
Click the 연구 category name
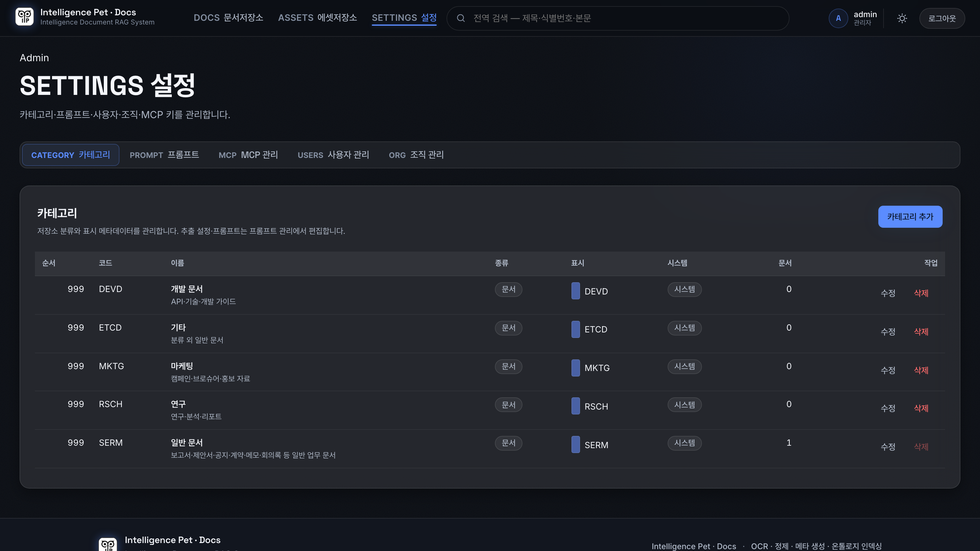179,404
